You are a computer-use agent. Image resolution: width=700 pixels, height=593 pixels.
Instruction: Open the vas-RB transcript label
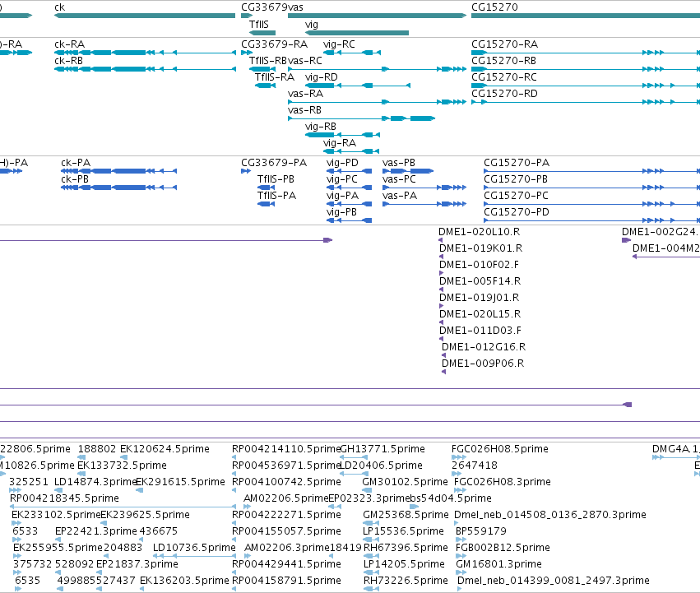click(304, 110)
